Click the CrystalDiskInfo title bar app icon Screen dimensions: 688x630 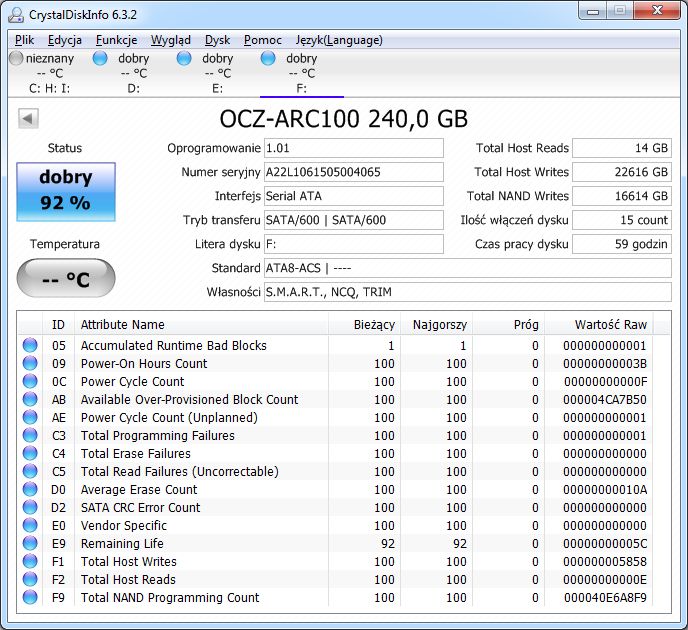(x=16, y=14)
